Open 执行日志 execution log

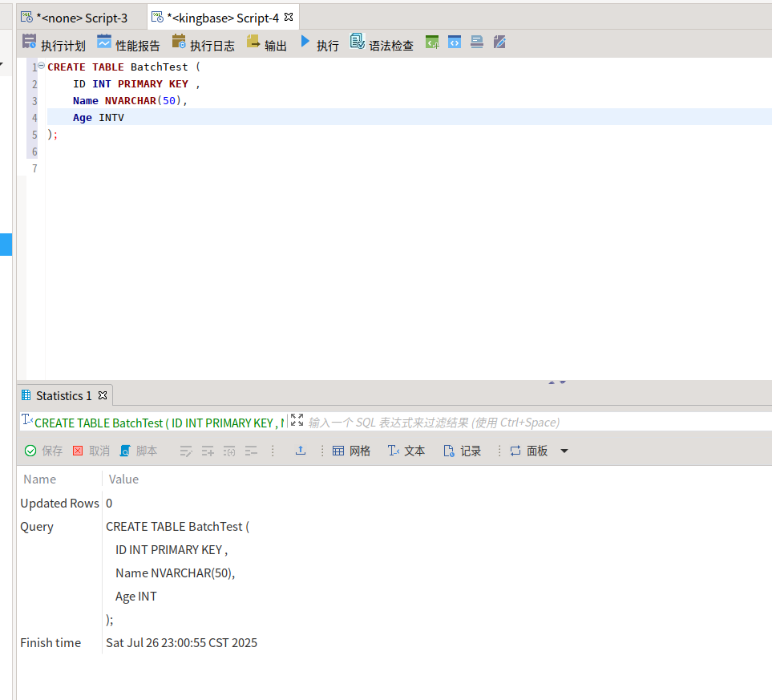[x=203, y=44]
